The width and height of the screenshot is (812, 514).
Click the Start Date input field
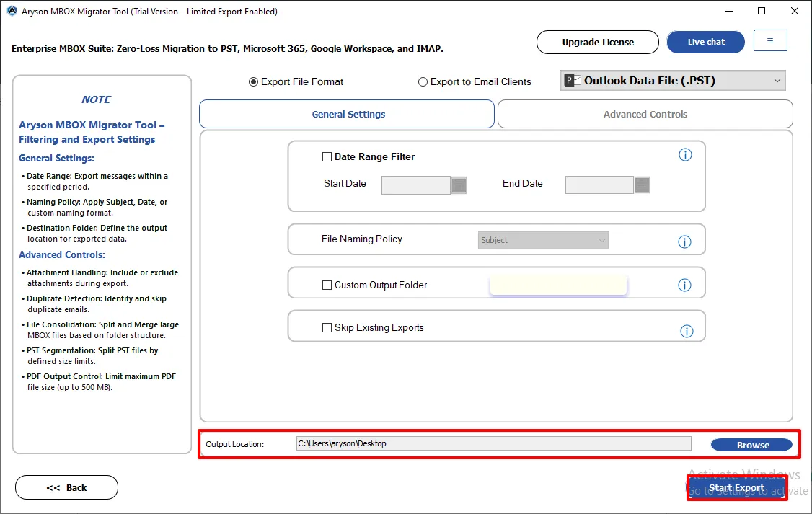click(416, 185)
